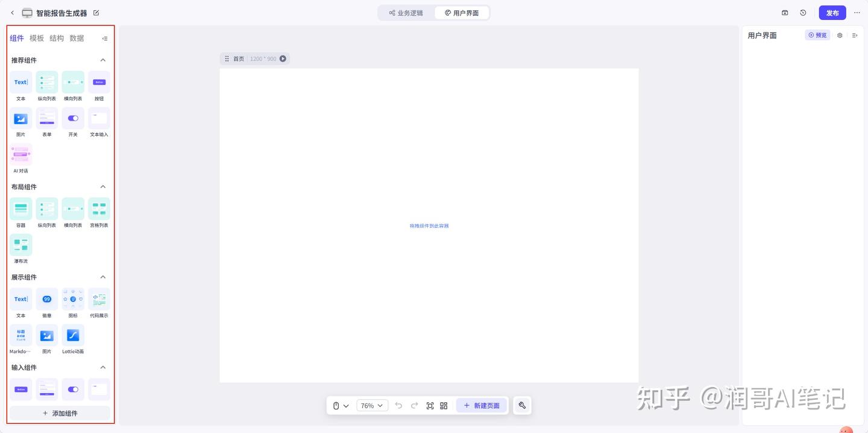This screenshot has width=868, height=433.
Task: Open the 76% zoom dropdown
Action: 373,406
